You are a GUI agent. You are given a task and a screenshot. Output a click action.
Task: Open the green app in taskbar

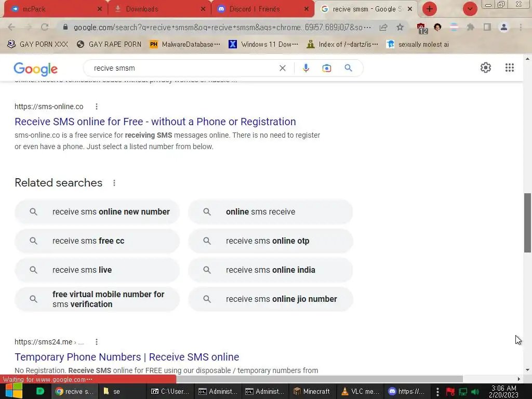tap(40, 391)
